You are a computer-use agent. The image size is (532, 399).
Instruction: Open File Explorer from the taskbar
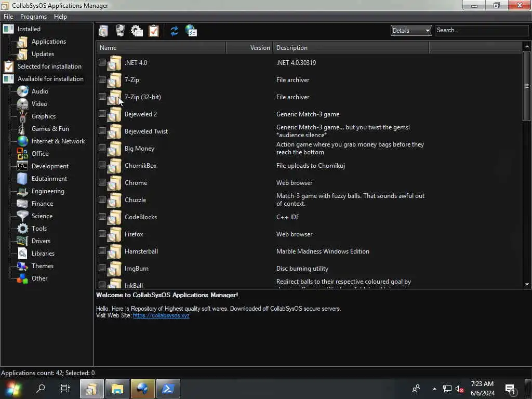point(117,389)
